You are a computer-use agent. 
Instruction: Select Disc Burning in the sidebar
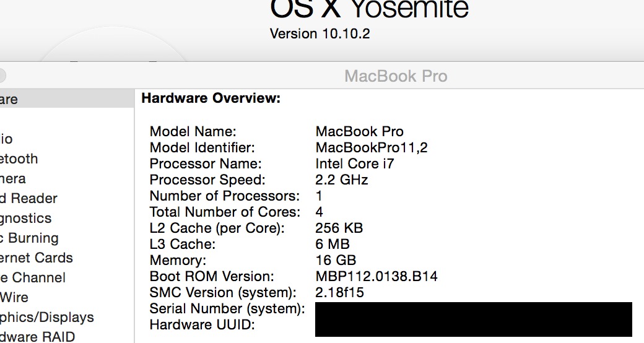(x=29, y=238)
